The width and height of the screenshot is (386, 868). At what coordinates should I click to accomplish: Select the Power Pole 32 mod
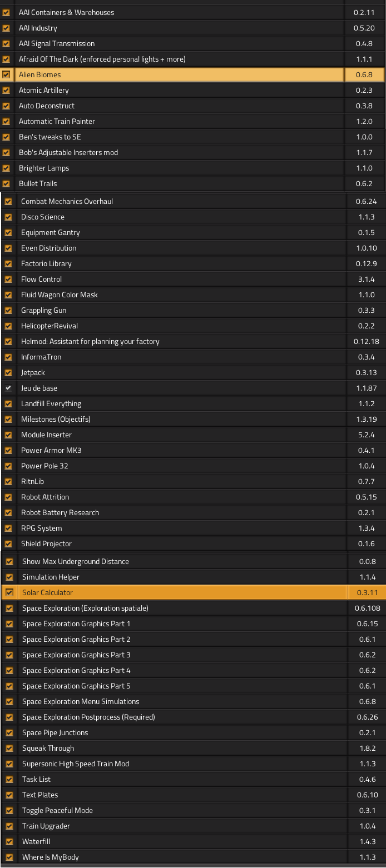tap(181, 466)
